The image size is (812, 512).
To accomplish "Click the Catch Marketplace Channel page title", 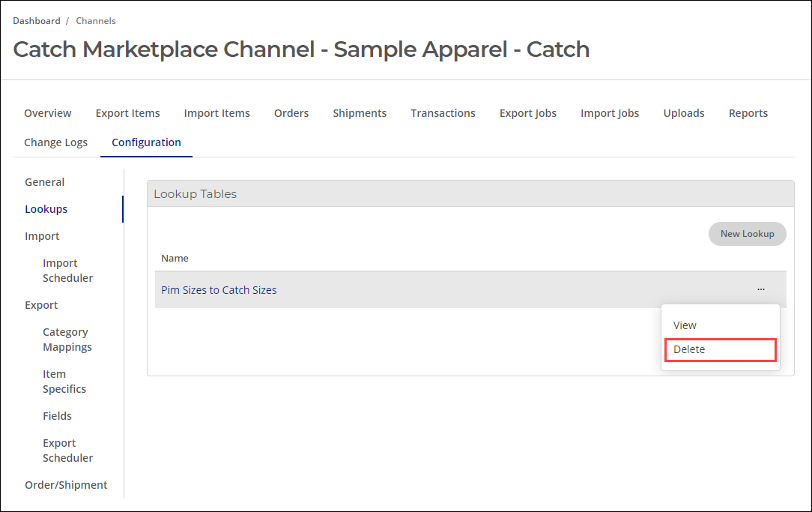I will point(301,49).
